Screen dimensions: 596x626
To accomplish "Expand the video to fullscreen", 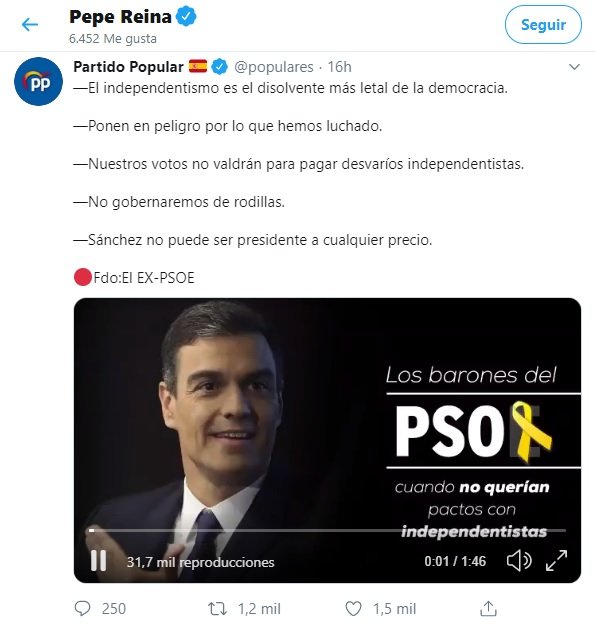I will (x=556, y=560).
